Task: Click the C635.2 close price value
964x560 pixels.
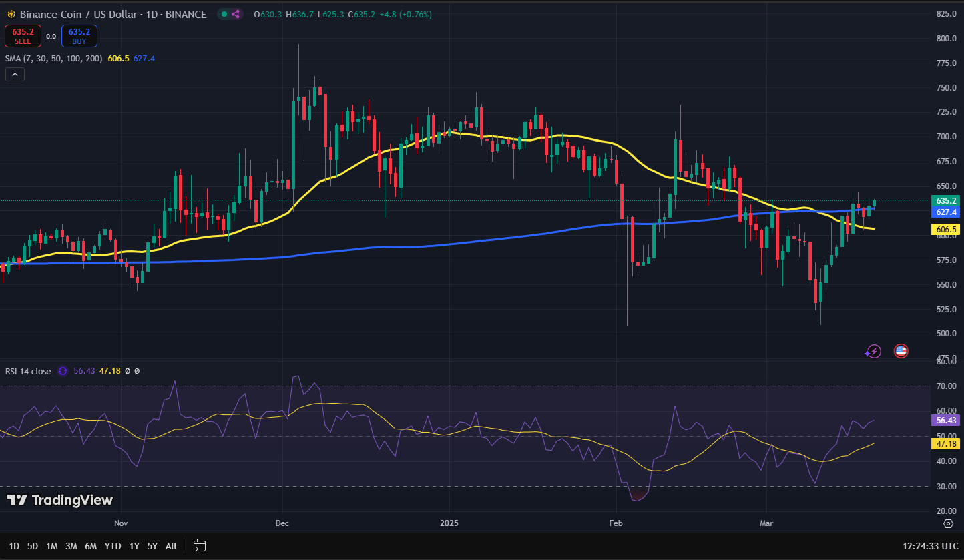Action: pyautogui.click(x=363, y=14)
